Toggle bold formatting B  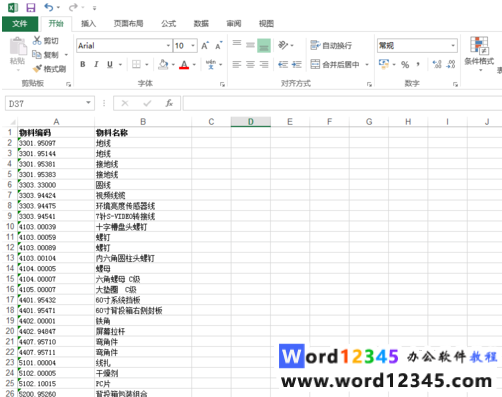[x=83, y=64]
